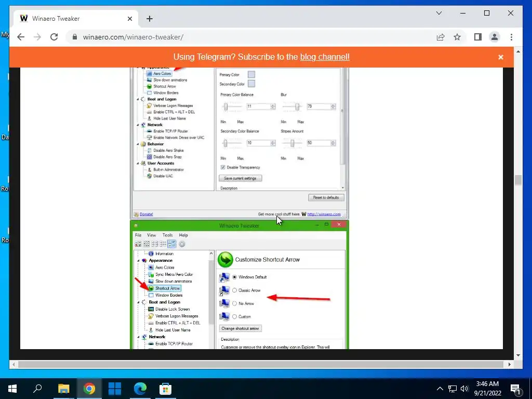Select the No Arrow radio option

click(234, 303)
